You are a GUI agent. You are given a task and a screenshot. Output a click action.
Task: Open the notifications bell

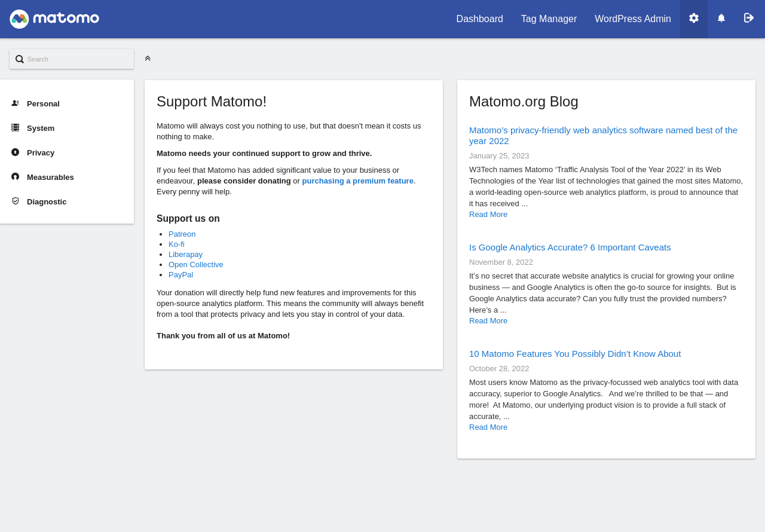(x=721, y=19)
